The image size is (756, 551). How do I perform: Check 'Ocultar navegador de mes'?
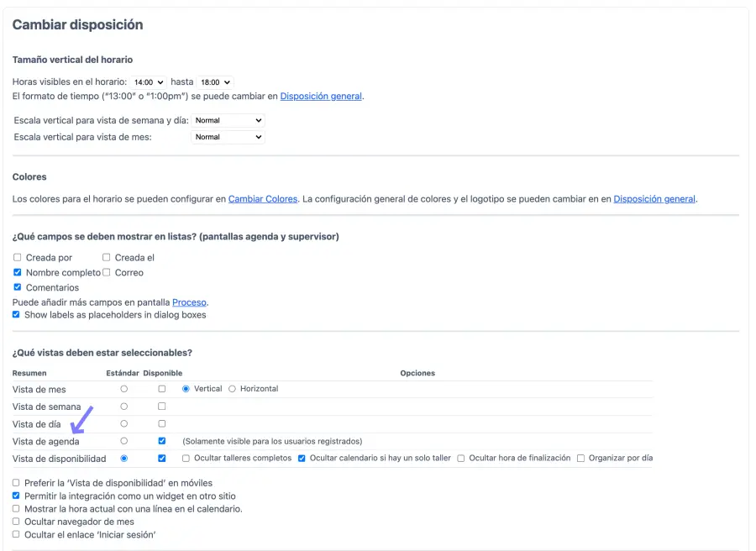point(16,521)
